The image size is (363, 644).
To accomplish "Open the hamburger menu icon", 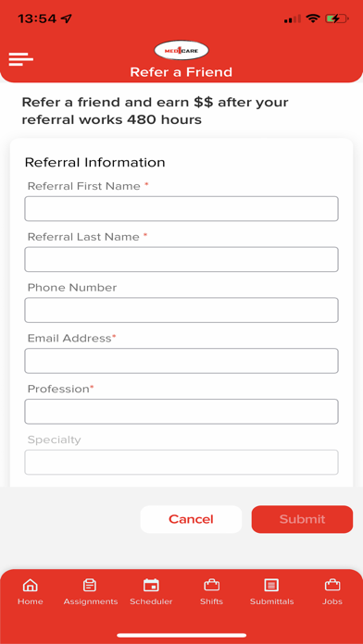I will pyautogui.click(x=20, y=59).
